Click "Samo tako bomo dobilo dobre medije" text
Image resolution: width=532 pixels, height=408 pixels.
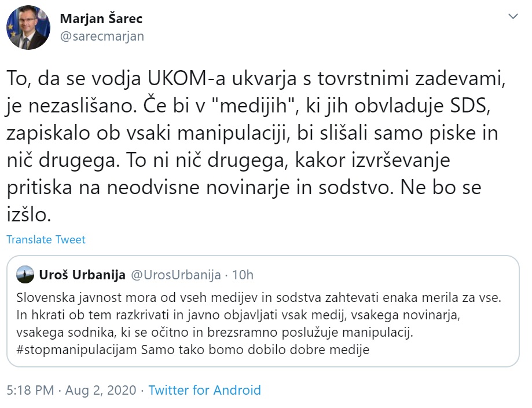[254, 349]
